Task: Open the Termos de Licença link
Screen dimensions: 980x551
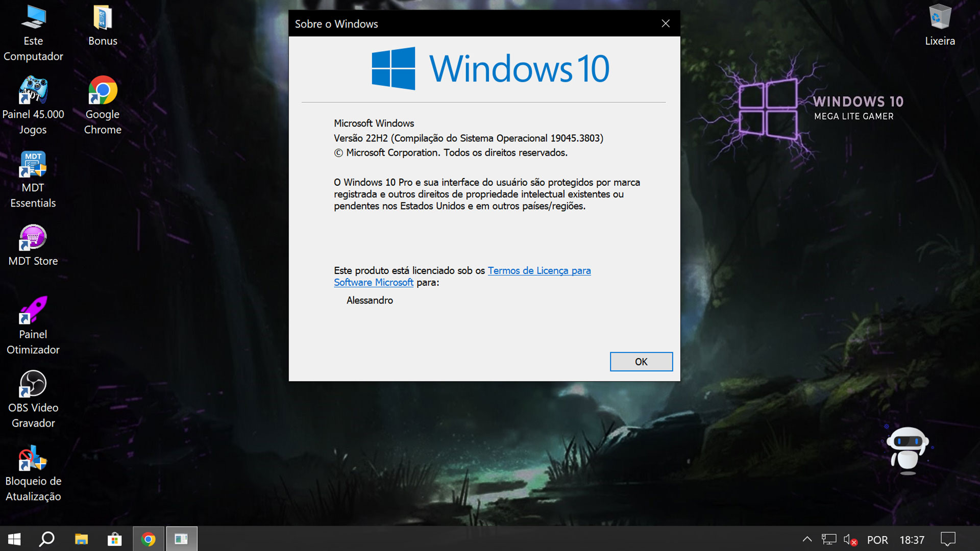Action: (539, 271)
